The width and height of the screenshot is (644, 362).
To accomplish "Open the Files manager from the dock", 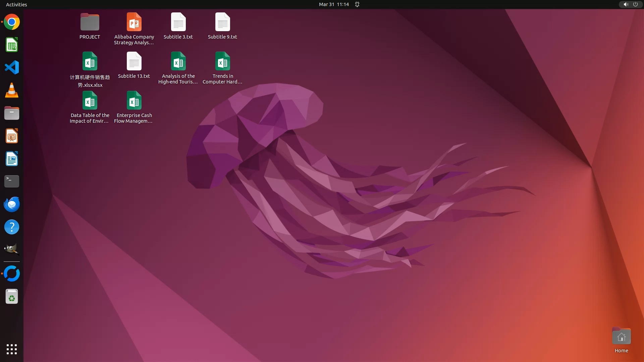I will click(x=12, y=113).
